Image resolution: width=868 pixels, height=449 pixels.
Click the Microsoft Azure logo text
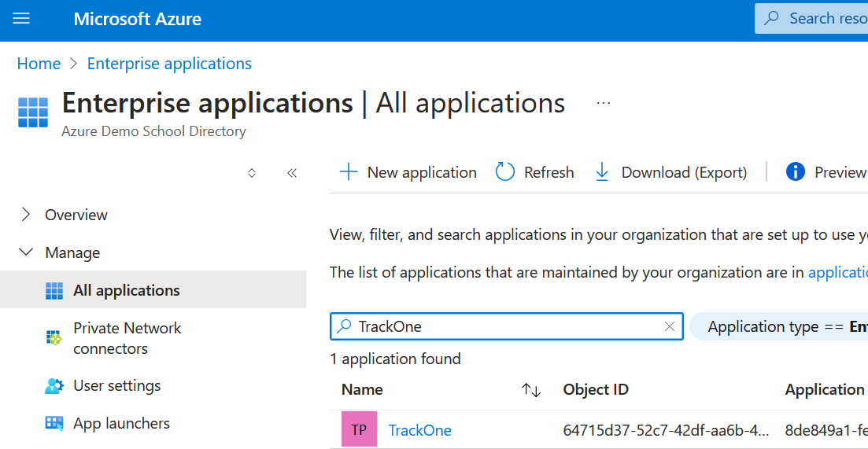coord(137,20)
